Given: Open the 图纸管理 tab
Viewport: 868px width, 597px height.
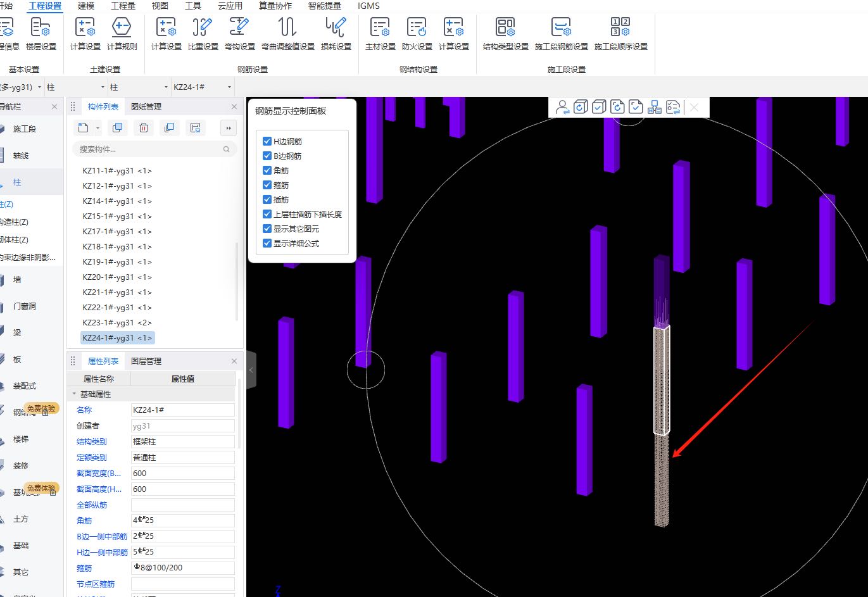Looking at the screenshot, I should click(x=146, y=106).
